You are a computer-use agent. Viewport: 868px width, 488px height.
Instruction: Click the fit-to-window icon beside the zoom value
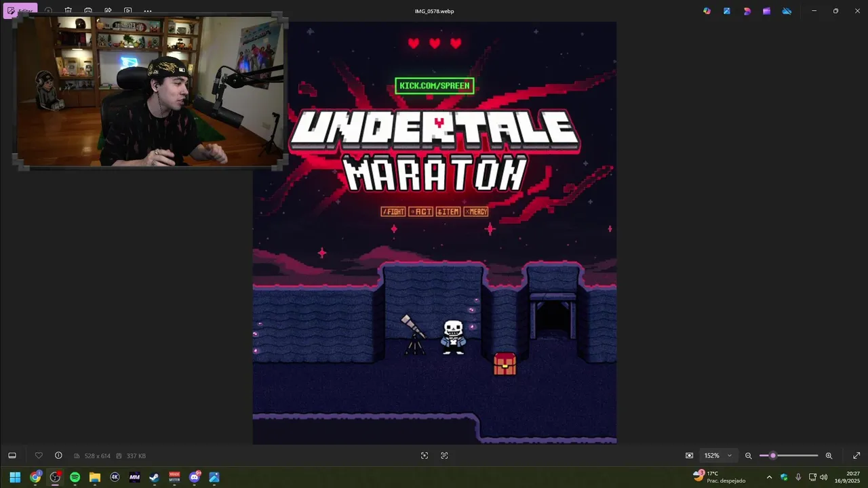[689, 455]
